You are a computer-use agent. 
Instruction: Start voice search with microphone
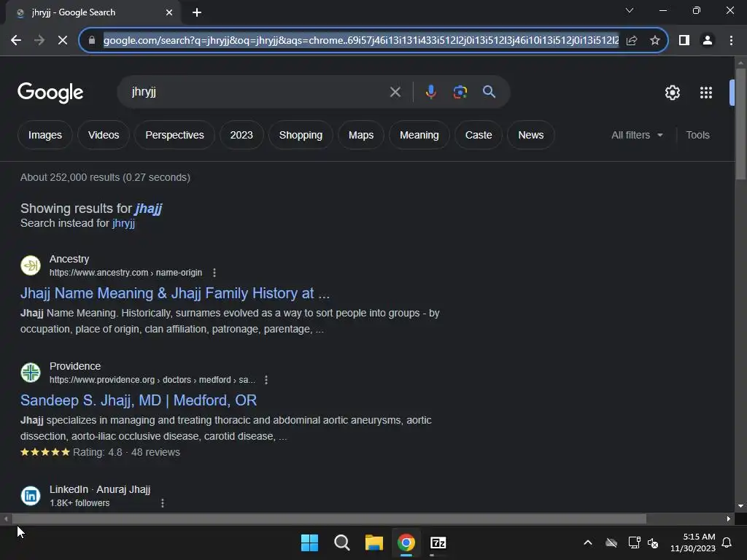430,92
